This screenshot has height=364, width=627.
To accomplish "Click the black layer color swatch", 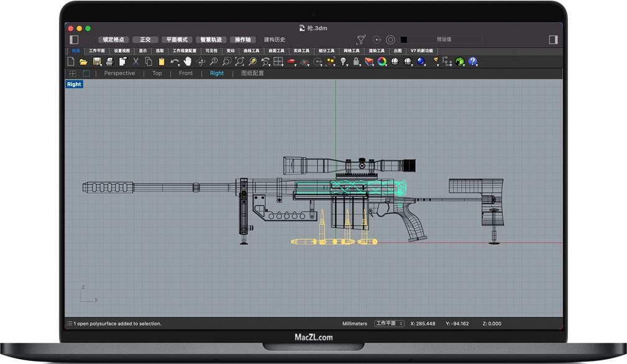I will click(x=404, y=40).
